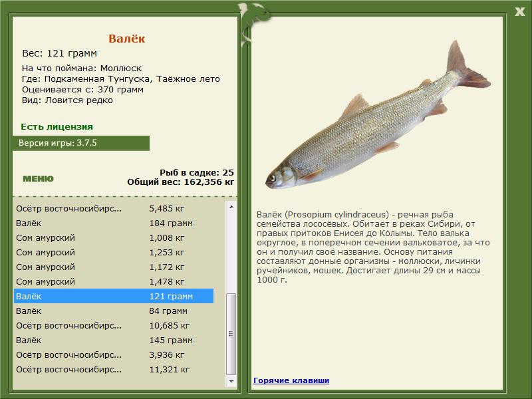
Task: Close the fish info window with X
Action: [519, 12]
